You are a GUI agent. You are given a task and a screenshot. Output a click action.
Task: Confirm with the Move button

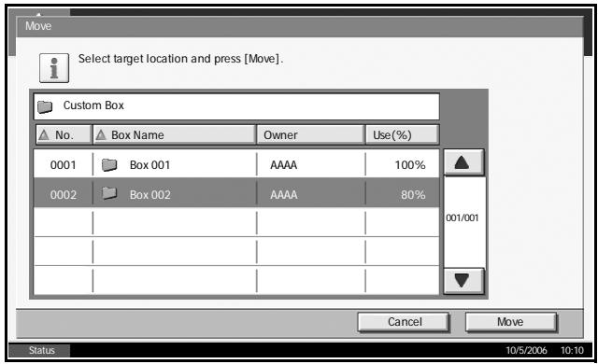pos(511,322)
